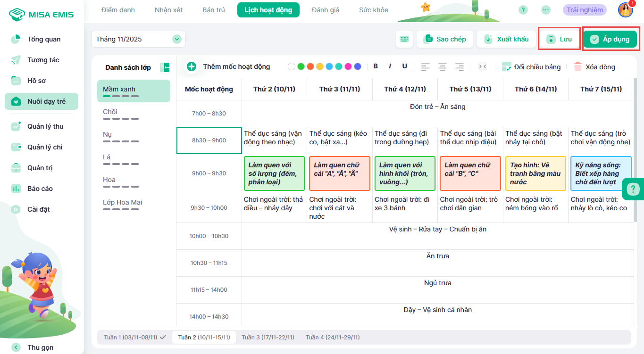644x354 pixels.
Task: Open the help question mark icon in header
Action: (x=523, y=10)
